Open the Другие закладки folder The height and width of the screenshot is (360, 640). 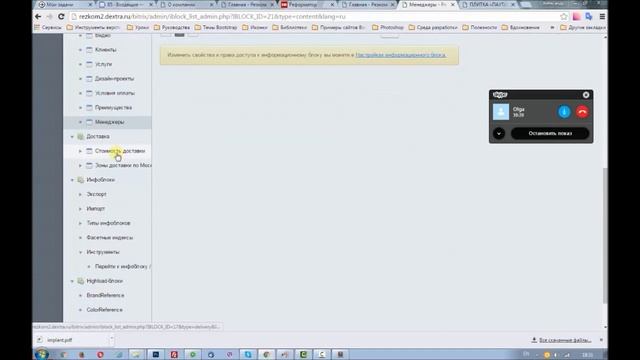[x=583, y=27]
